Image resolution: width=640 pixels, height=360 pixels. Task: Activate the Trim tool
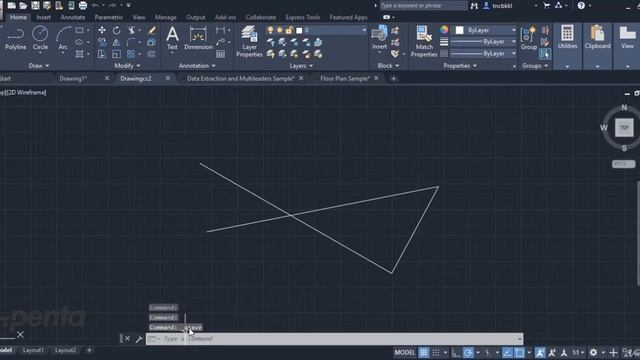pyautogui.click(x=131, y=30)
